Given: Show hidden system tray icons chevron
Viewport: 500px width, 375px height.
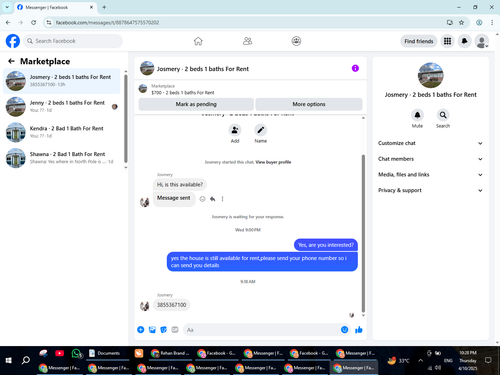Looking at the screenshot, I should click(420, 360).
